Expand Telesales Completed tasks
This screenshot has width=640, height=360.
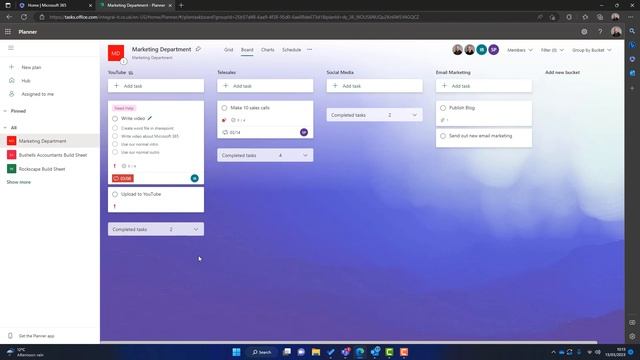[x=265, y=155]
